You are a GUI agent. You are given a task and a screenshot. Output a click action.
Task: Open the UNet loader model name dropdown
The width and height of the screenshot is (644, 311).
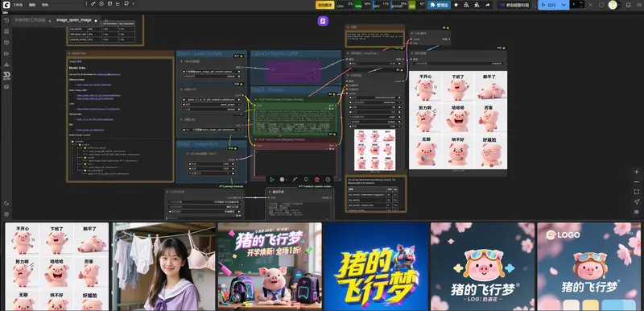coord(211,72)
